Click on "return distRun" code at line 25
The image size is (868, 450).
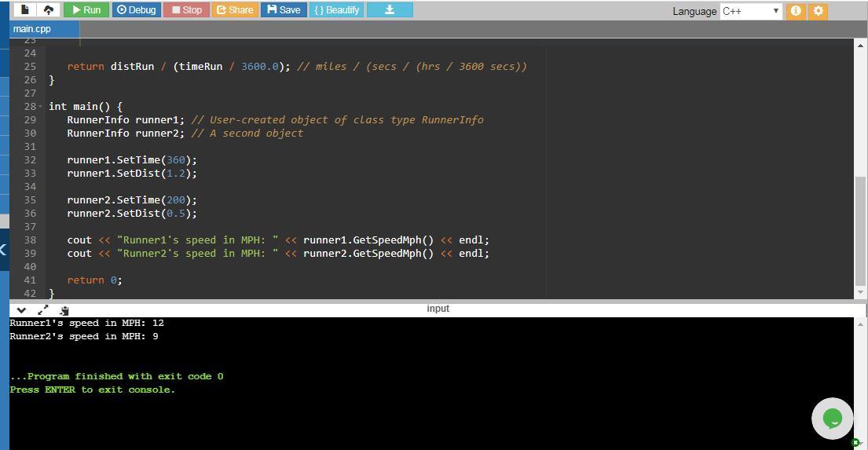coord(111,67)
